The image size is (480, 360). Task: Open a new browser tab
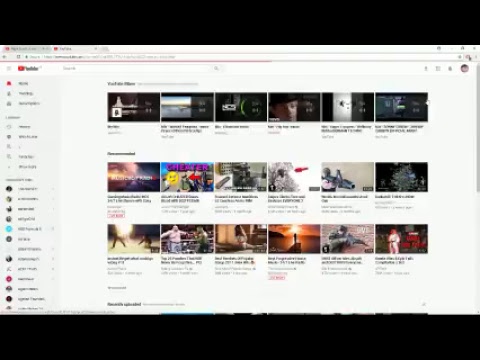[x=105, y=49]
